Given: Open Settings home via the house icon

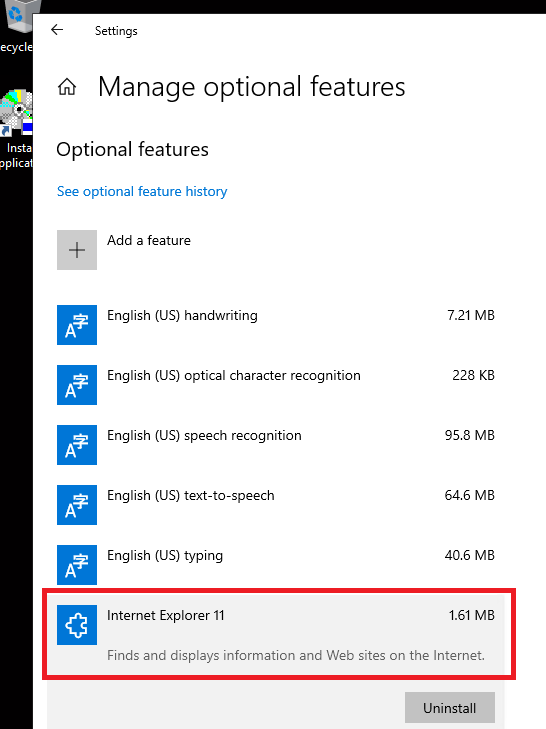Looking at the screenshot, I should click(67, 86).
